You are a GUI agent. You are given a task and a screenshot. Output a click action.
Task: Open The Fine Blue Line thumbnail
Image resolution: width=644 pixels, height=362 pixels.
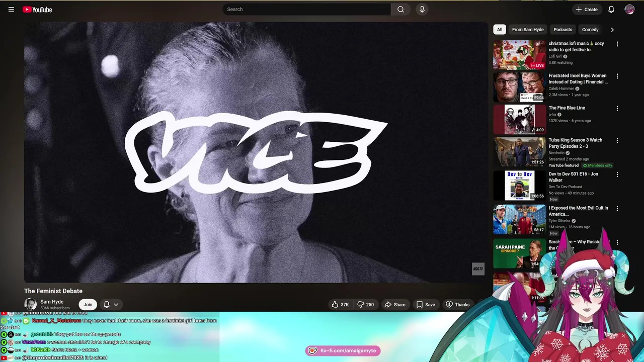[x=519, y=119]
